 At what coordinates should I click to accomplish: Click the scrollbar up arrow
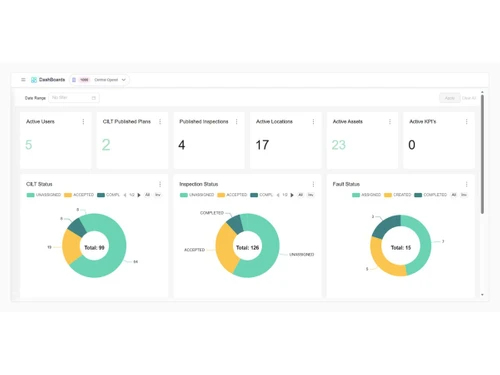pos(482,92)
